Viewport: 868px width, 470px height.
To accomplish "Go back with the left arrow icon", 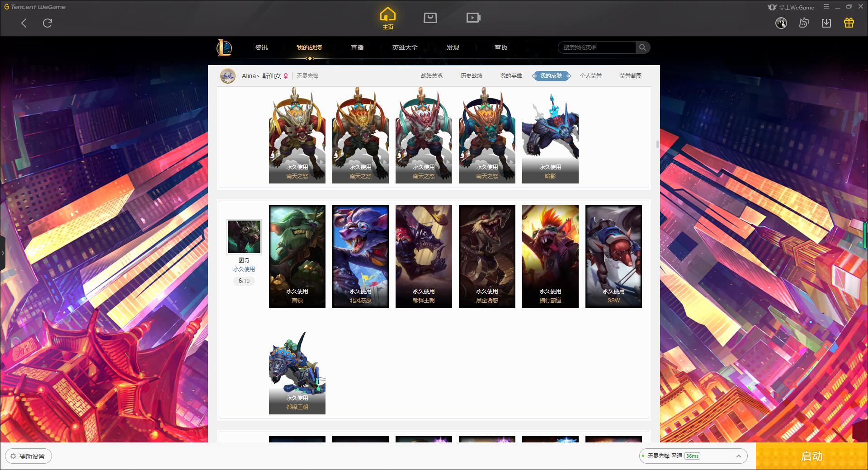I will click(x=24, y=23).
